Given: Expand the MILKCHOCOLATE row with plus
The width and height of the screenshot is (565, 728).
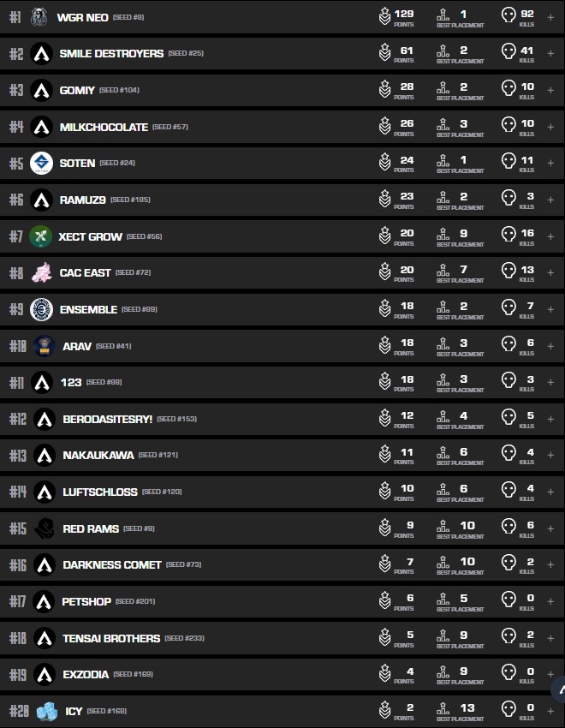Looking at the screenshot, I should (x=550, y=127).
